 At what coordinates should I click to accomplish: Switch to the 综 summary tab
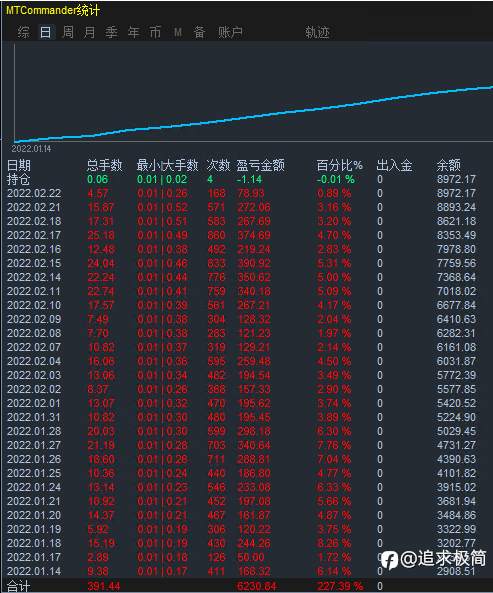tap(23, 32)
